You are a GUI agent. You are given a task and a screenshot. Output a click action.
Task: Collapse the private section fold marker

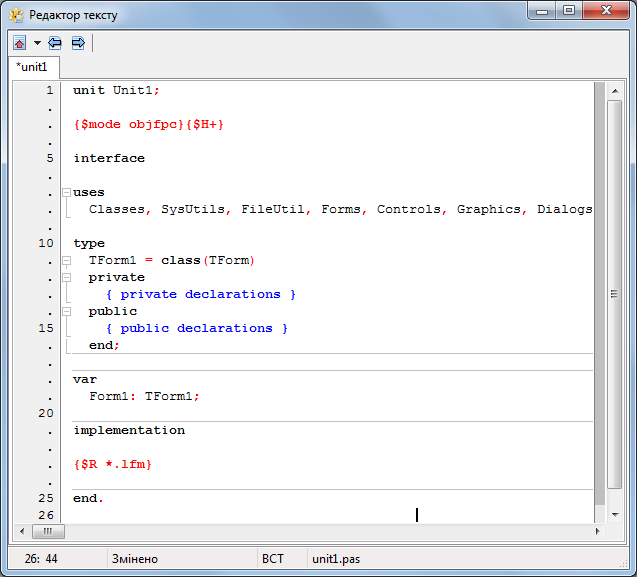(66, 277)
